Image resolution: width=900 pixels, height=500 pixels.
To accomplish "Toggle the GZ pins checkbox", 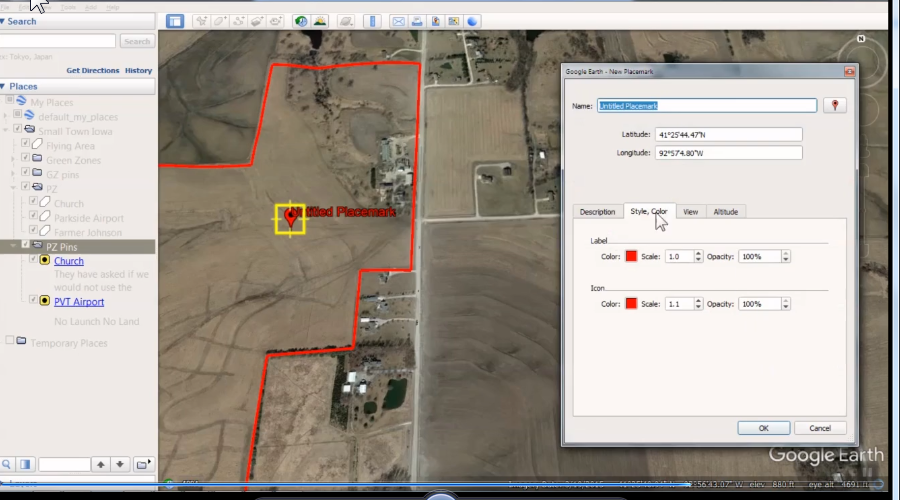I will [25, 172].
